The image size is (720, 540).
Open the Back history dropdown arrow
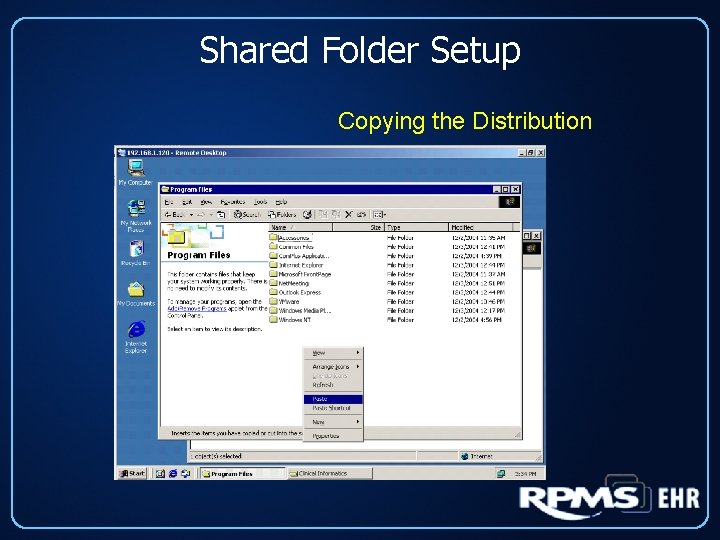(x=191, y=215)
